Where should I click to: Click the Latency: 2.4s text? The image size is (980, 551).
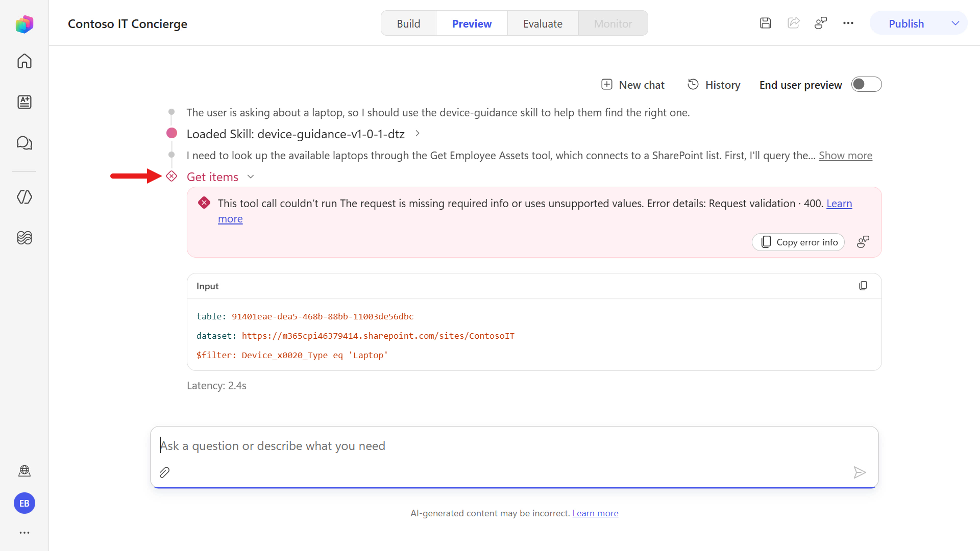coord(216,386)
